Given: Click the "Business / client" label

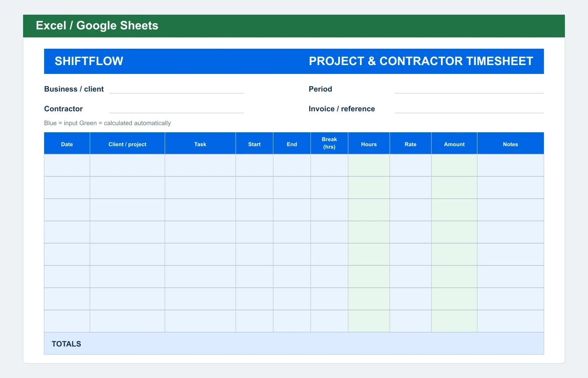Looking at the screenshot, I should click(74, 89).
